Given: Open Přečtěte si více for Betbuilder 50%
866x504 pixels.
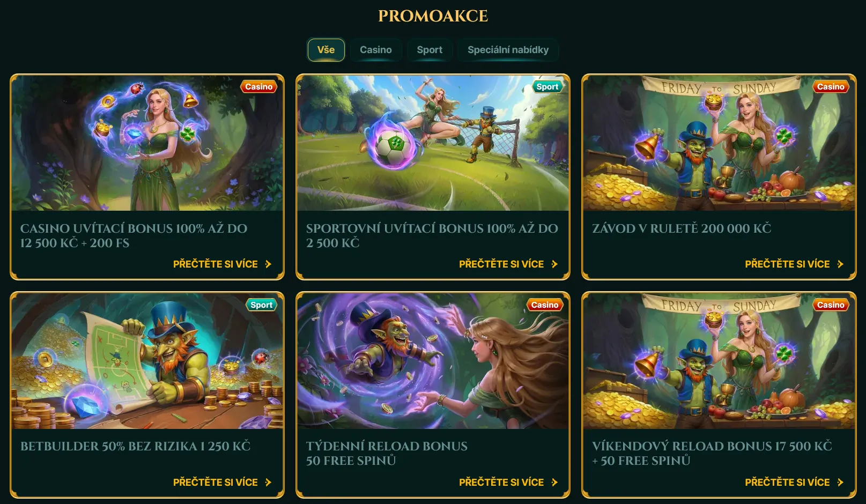Looking at the screenshot, I should 222,483.
